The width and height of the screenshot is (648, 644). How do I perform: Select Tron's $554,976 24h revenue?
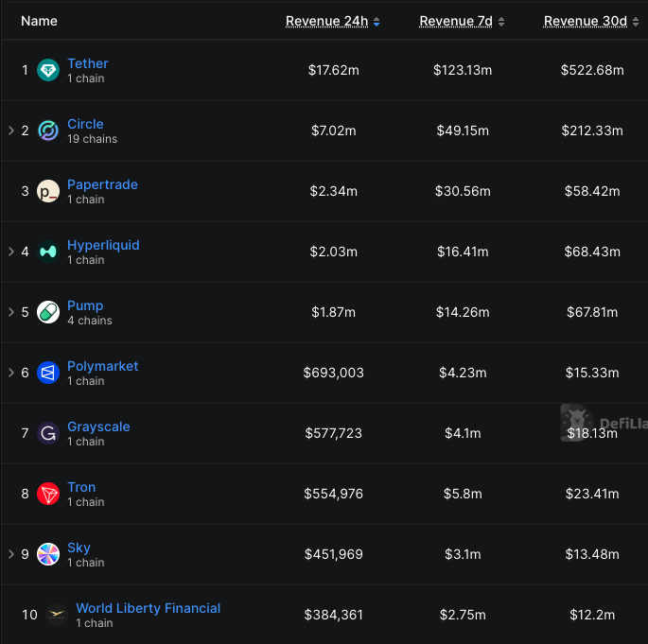[x=334, y=494]
